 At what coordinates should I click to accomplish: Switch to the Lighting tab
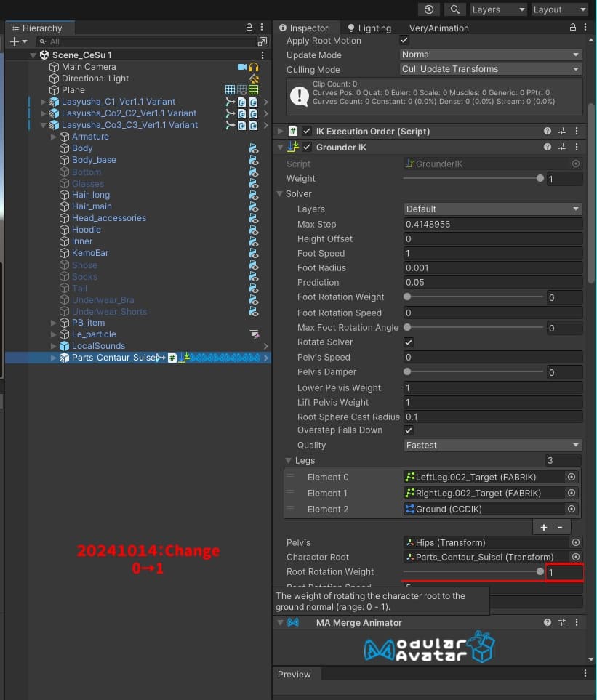click(369, 28)
